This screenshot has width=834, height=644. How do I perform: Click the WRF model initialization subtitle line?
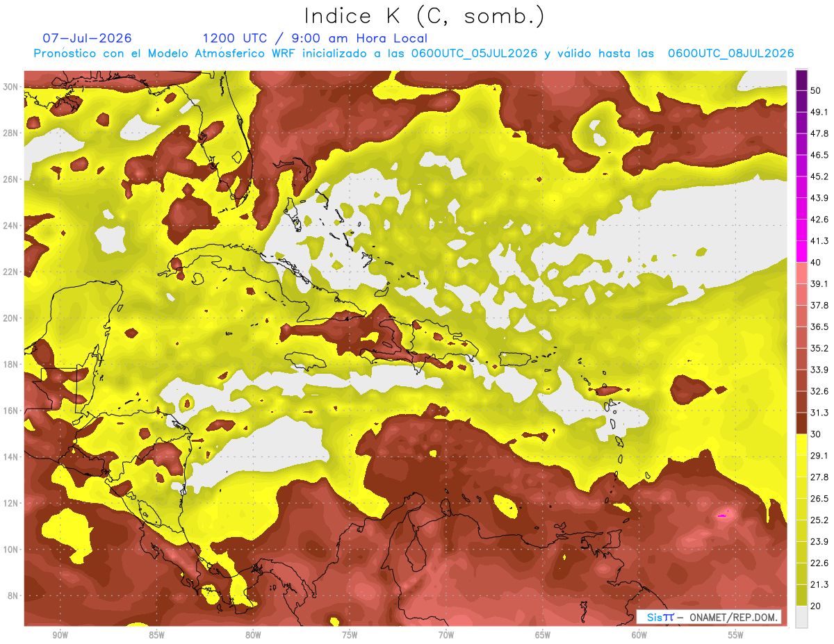click(414, 53)
